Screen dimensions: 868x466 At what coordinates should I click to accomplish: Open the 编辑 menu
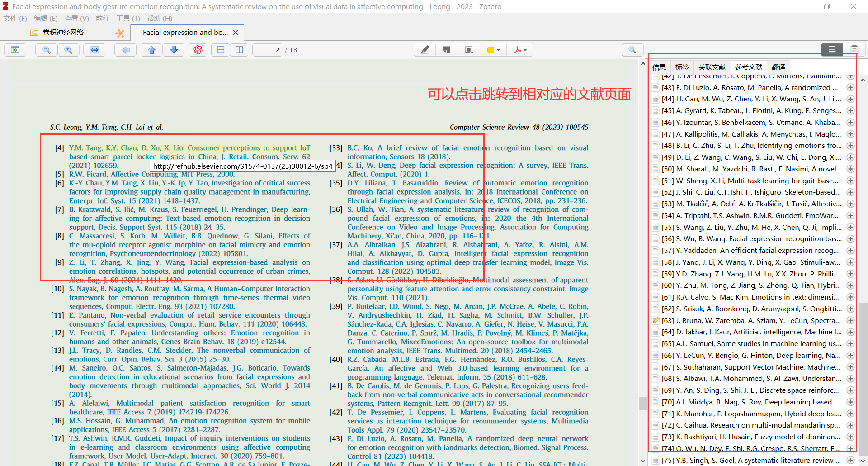[x=46, y=19]
